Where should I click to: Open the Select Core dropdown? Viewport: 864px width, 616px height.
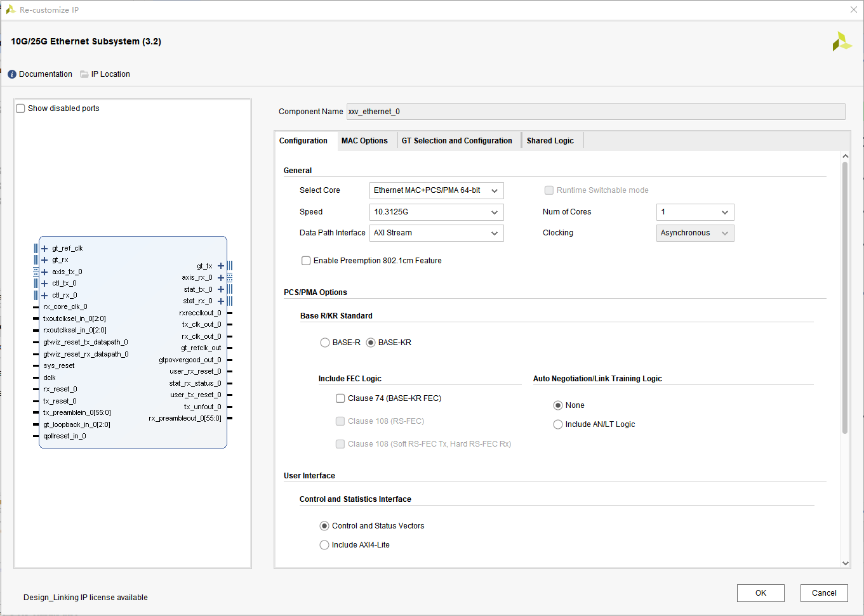pos(436,190)
